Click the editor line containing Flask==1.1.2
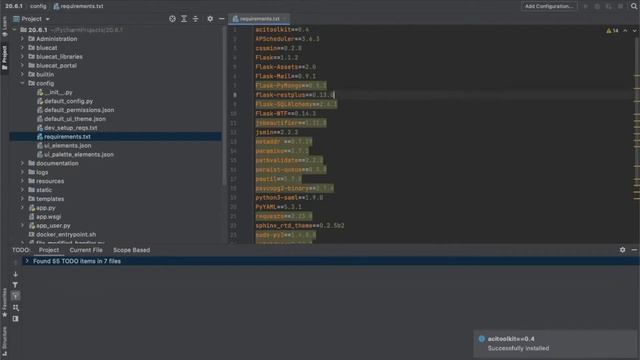Screen dimensions: 640x360 click(277, 58)
